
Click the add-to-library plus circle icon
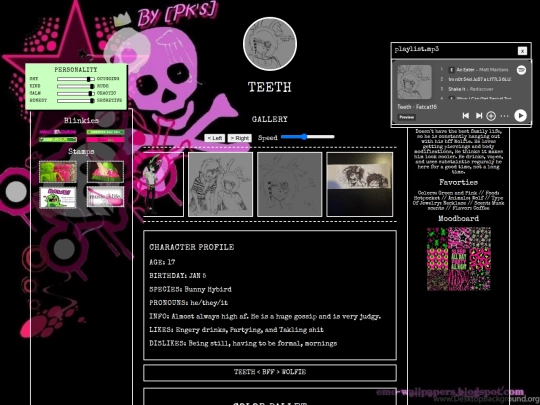pyautogui.click(x=491, y=116)
